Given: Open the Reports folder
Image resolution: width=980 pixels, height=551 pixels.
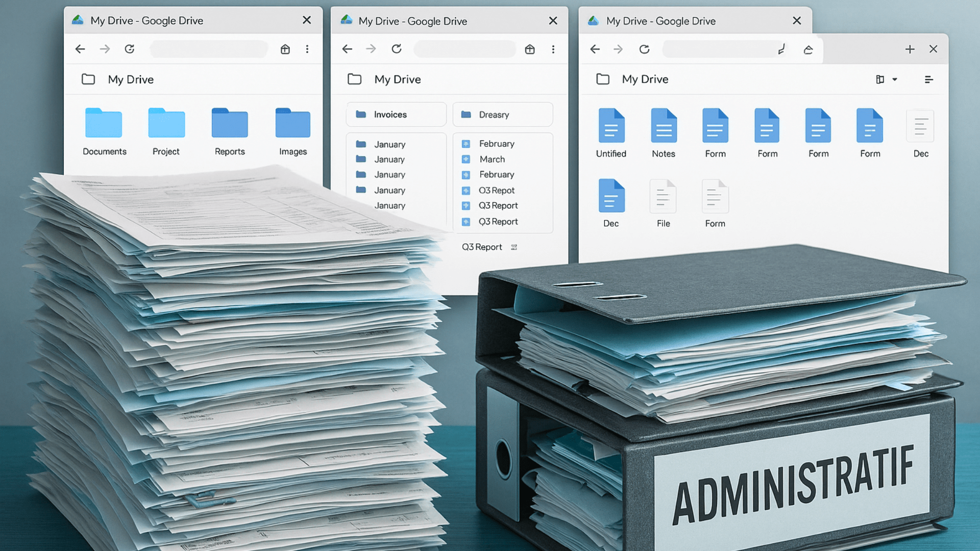Looking at the screenshot, I should 230,123.
